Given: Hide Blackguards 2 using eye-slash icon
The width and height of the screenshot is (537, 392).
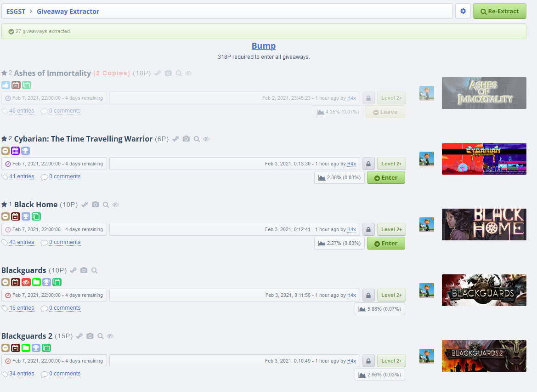Looking at the screenshot, I should [x=110, y=336].
